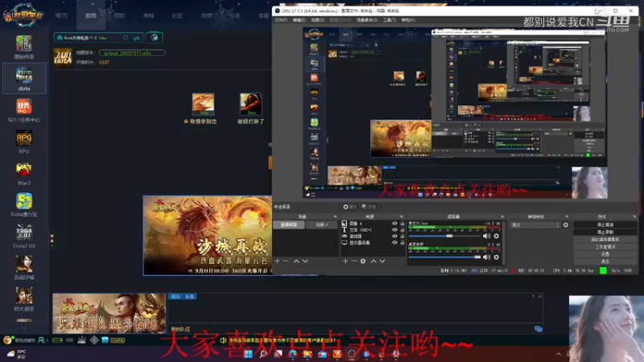The height and width of the screenshot is (362, 644).
Task: Mute the second audio mixer channel
Action: coord(487,257)
